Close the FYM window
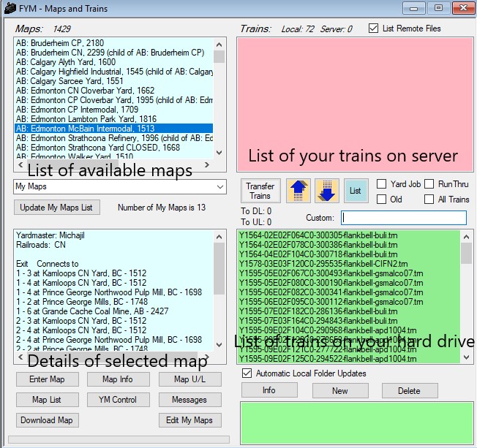 coord(463,8)
